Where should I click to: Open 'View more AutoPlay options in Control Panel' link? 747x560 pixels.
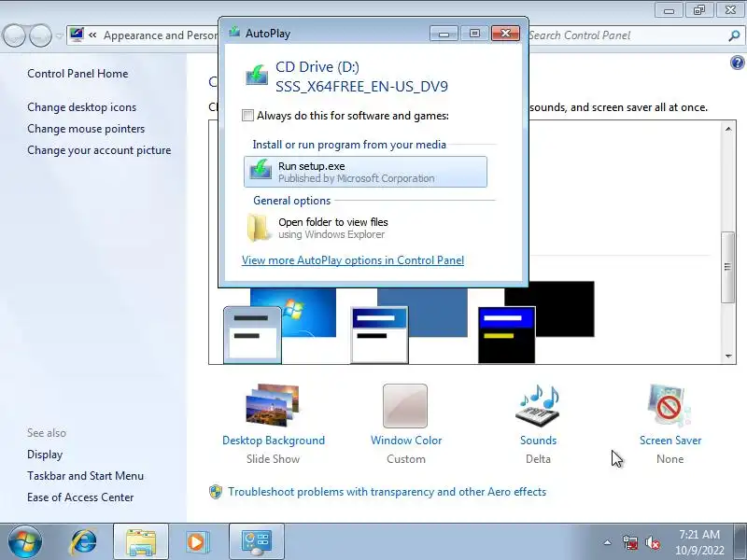click(x=353, y=260)
